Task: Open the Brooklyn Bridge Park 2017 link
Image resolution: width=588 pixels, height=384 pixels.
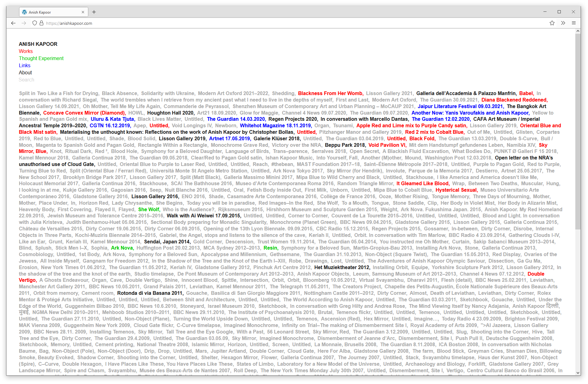Action: pos(95,177)
